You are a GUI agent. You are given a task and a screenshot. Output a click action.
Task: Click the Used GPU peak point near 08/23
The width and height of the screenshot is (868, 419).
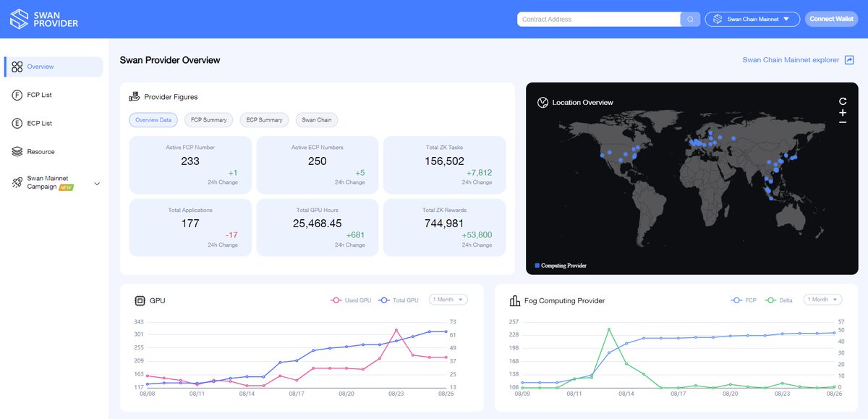396,331
